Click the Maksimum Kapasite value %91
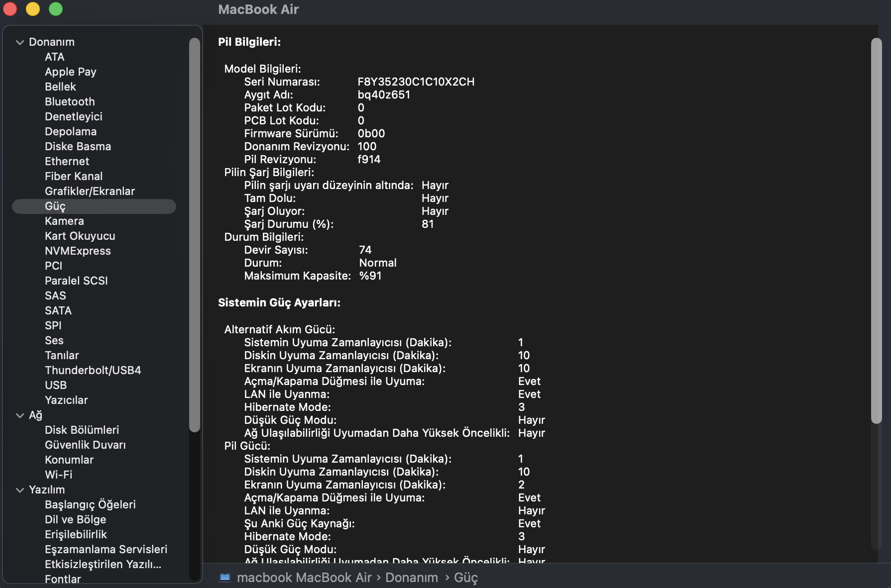Viewport: 891px width, 588px height. [x=370, y=276]
